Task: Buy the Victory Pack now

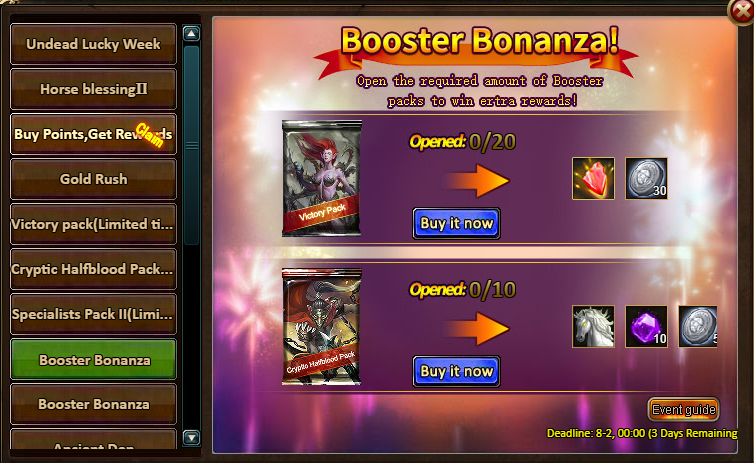Action: (x=456, y=224)
